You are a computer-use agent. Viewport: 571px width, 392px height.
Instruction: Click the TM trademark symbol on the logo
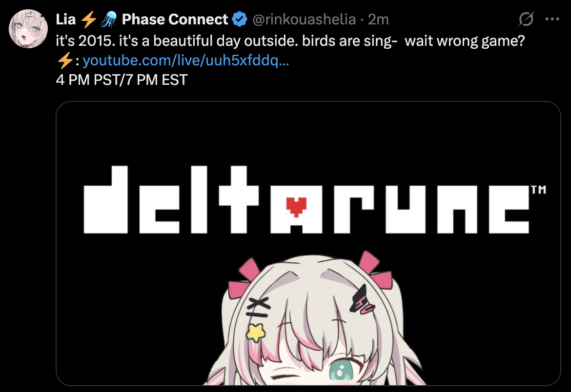[x=538, y=190]
